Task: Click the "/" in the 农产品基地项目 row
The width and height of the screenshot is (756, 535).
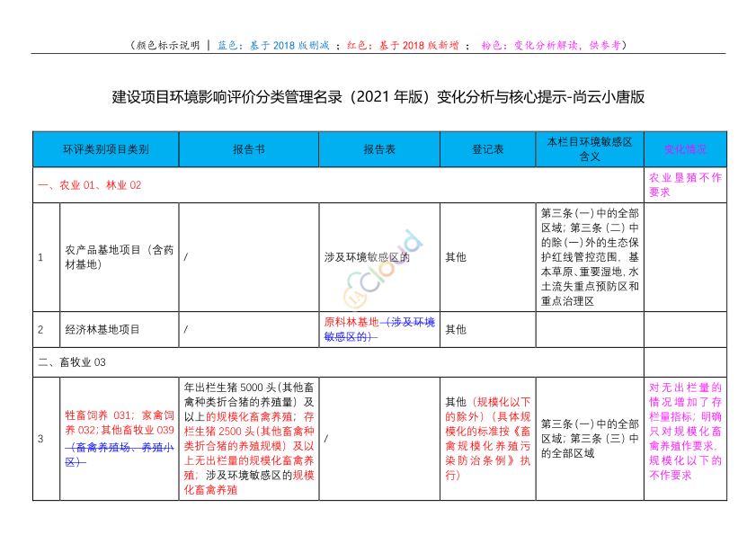Action: pos(186,257)
